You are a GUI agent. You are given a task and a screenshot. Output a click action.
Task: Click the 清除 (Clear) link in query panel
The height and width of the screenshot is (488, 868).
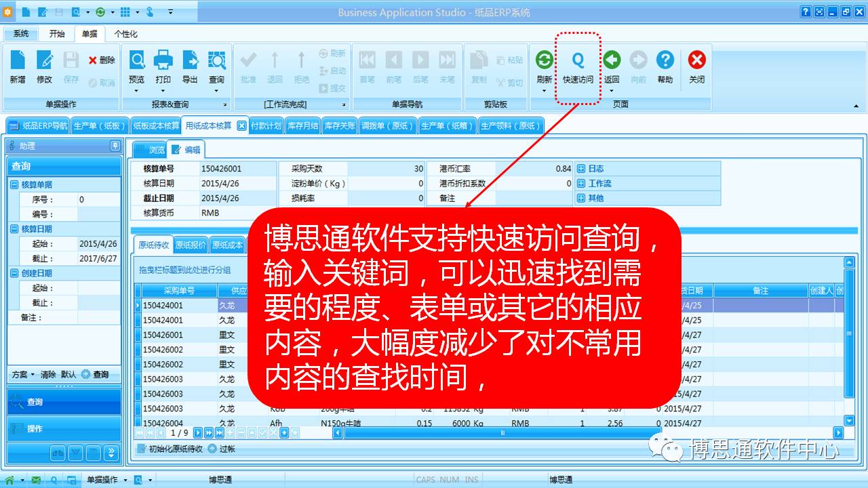[48, 374]
